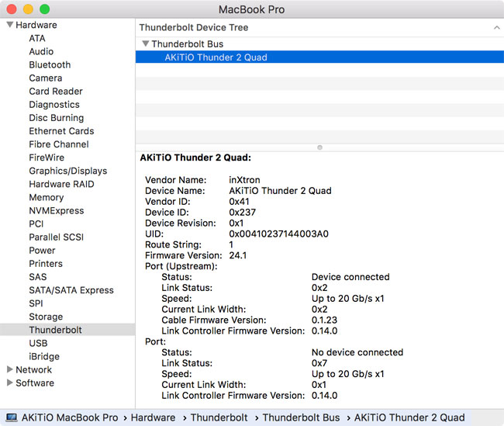Select Bluetooth in the sidebar

pos(50,64)
